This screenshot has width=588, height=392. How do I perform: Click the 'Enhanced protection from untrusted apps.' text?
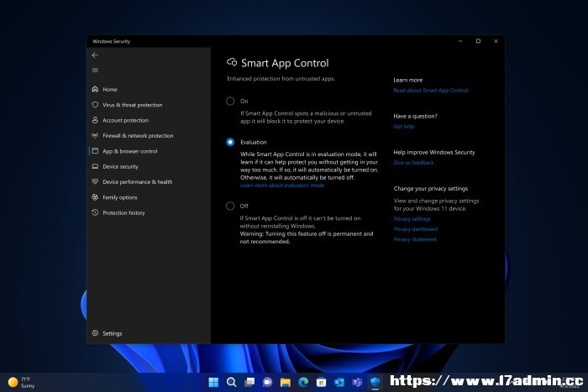(281, 79)
